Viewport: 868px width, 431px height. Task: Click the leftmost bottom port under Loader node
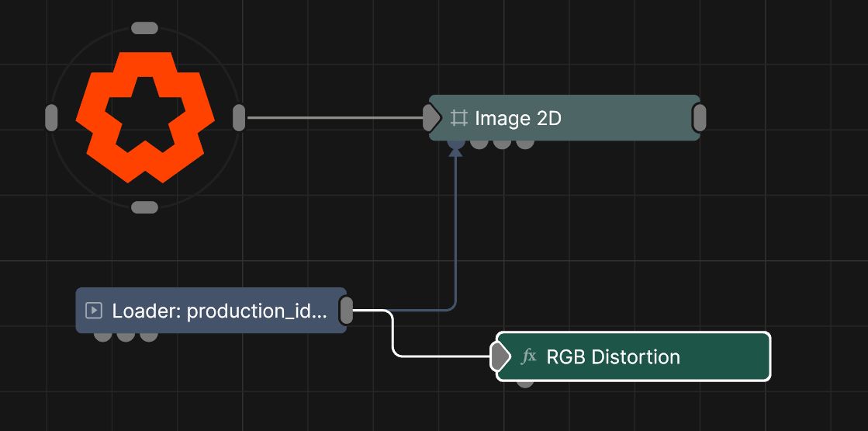(102, 335)
